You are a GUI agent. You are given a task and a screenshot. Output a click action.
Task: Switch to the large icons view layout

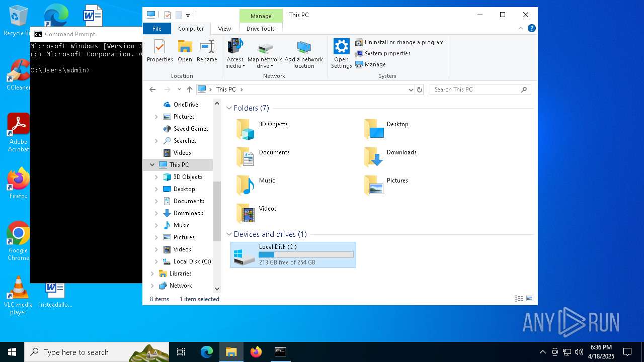pos(530,299)
